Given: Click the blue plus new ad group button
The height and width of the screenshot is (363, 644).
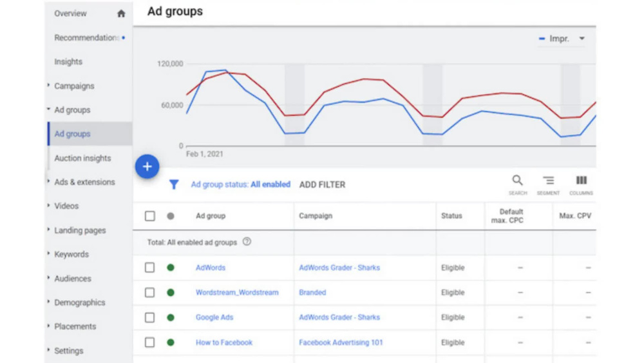Looking at the screenshot, I should tap(147, 166).
